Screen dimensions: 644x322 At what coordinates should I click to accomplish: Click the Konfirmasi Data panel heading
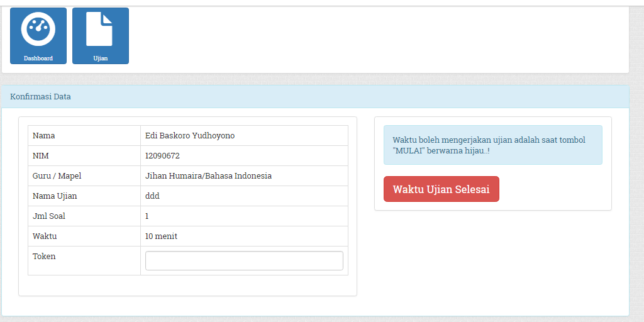[41, 97]
